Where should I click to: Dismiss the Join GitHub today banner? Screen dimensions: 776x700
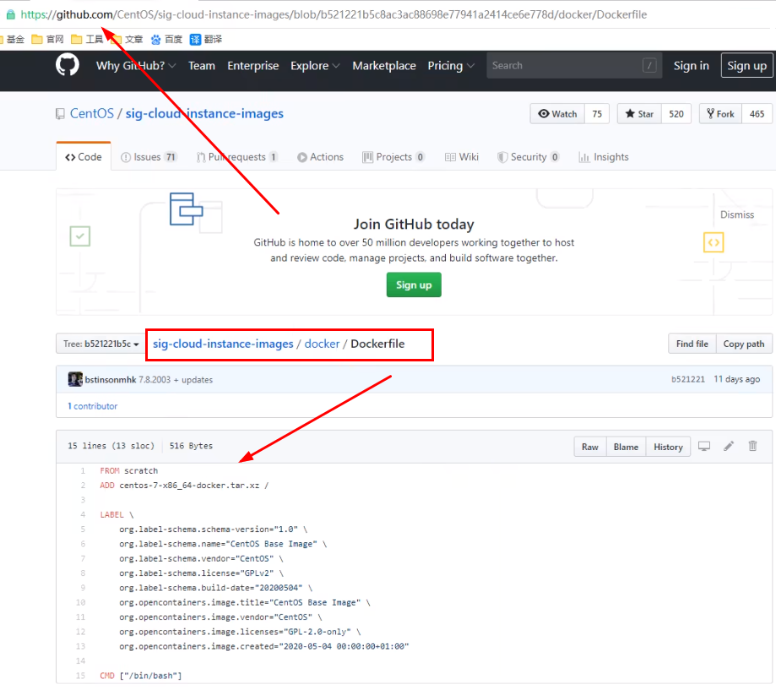click(737, 214)
